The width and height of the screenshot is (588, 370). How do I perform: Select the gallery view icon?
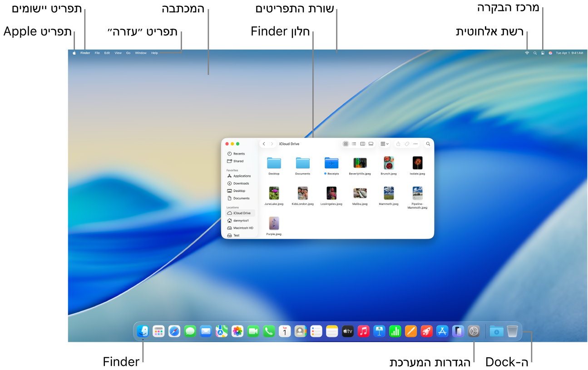(371, 144)
